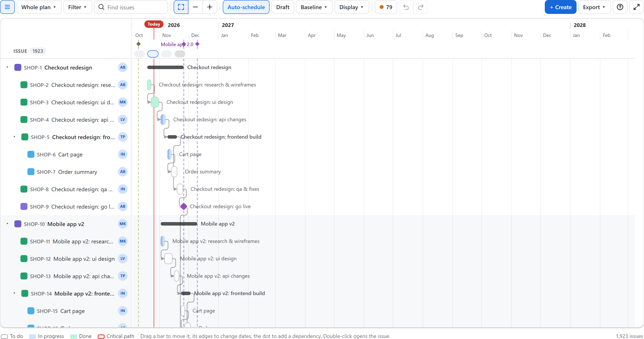The height and width of the screenshot is (339, 644).
Task: Enter fullscreen with the expand arrows icon
Action: coord(636,7)
